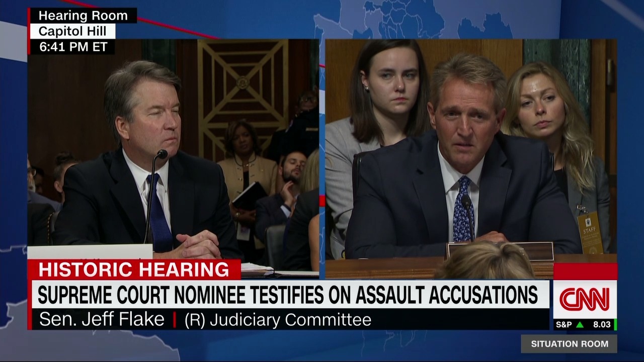Click the CNN logo

(585, 299)
